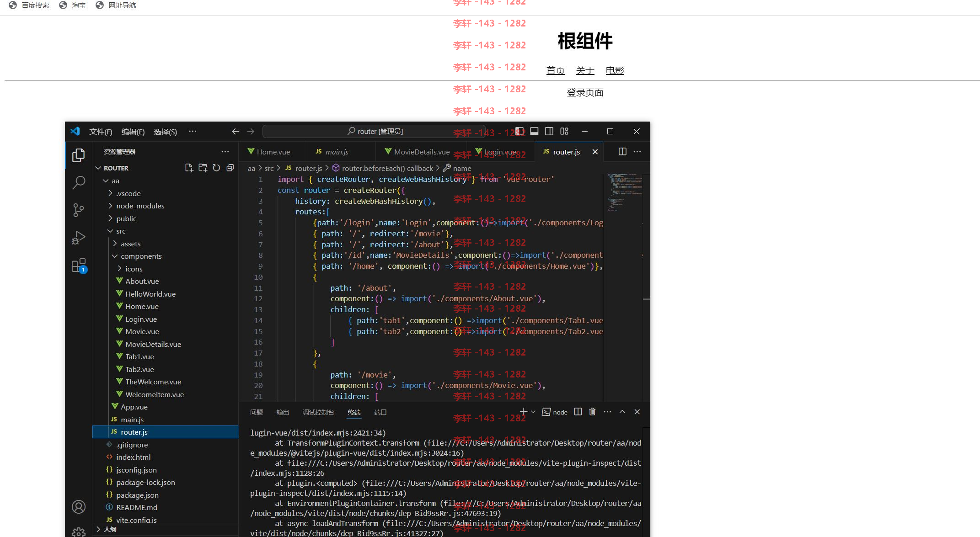Screen dimensions: 980x537
Task: Select the node terminal instance label
Action: pos(555,412)
